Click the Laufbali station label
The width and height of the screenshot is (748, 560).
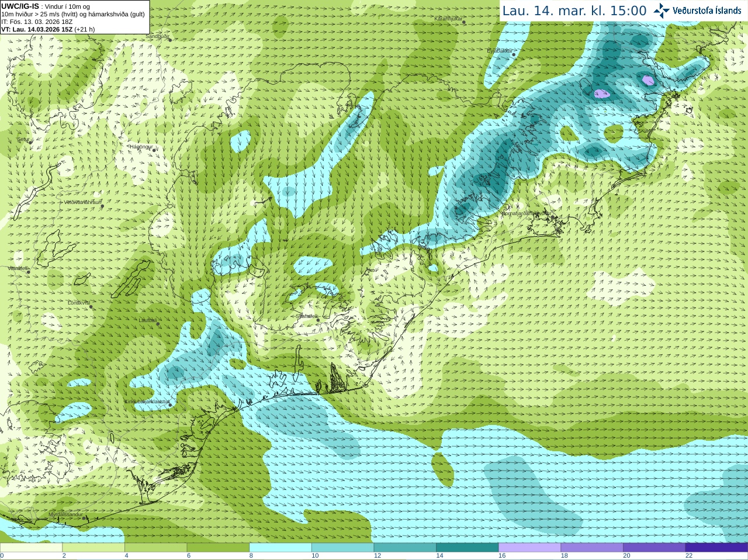click(x=147, y=320)
